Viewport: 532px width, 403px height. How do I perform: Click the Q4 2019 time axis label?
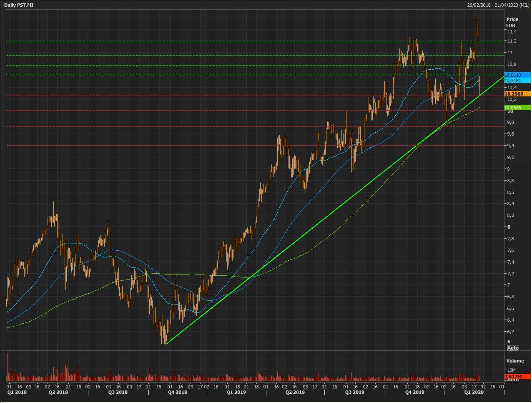click(415, 392)
